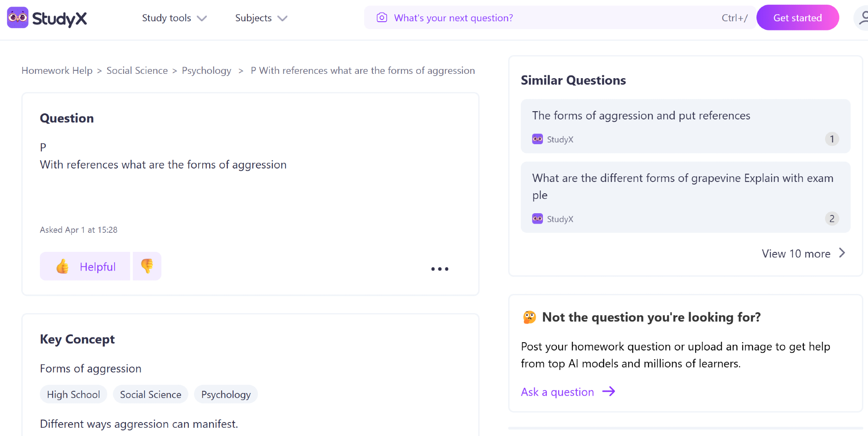Select the Psychology tag chip

coord(226,395)
